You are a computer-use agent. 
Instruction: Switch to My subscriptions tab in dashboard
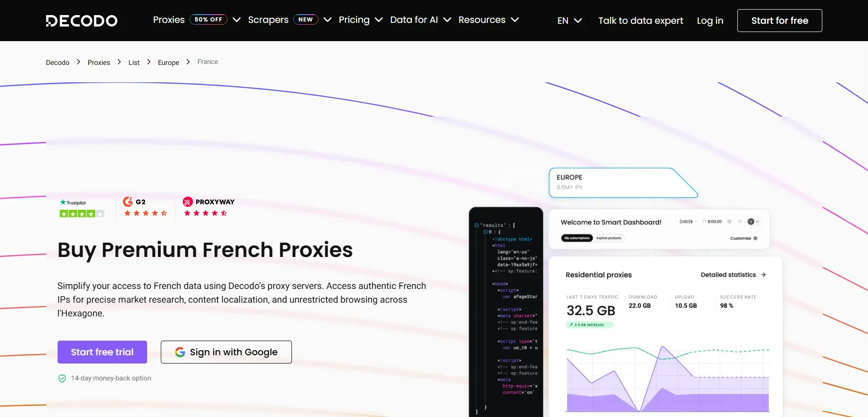pyautogui.click(x=577, y=238)
